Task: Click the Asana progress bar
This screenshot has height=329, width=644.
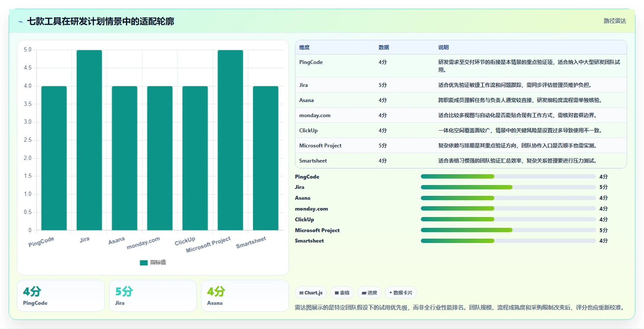Action: coord(508,198)
